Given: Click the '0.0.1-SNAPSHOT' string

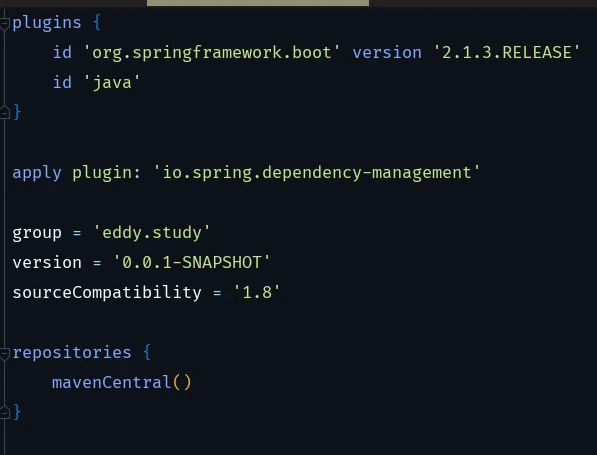Looking at the screenshot, I should (192, 262).
